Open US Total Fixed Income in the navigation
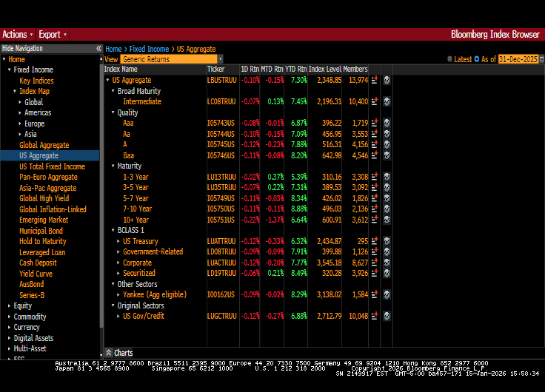The height and width of the screenshot is (392, 545). tap(52, 166)
